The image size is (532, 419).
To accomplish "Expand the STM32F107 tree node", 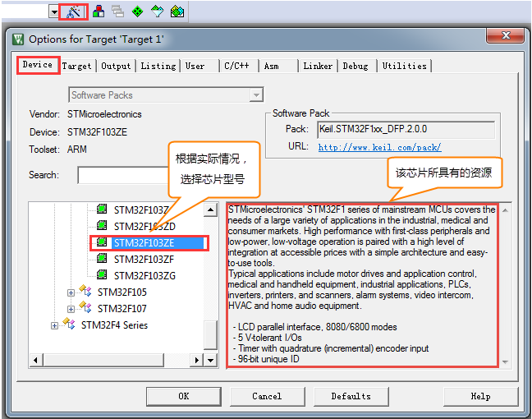I will tap(71, 309).
